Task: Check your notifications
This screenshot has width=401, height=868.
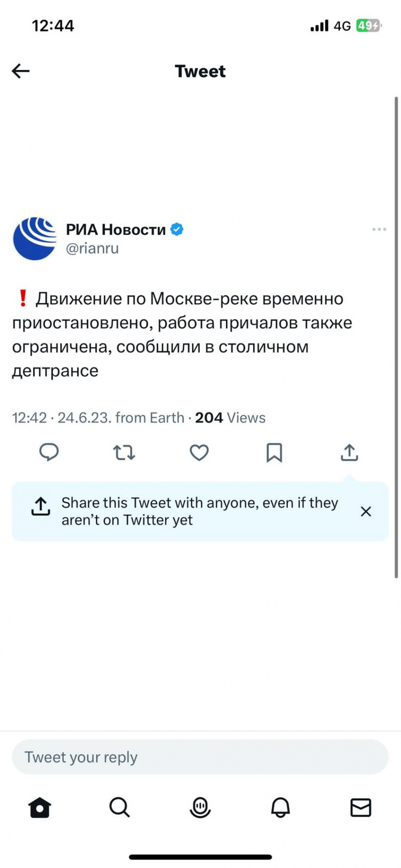Action: tap(280, 808)
